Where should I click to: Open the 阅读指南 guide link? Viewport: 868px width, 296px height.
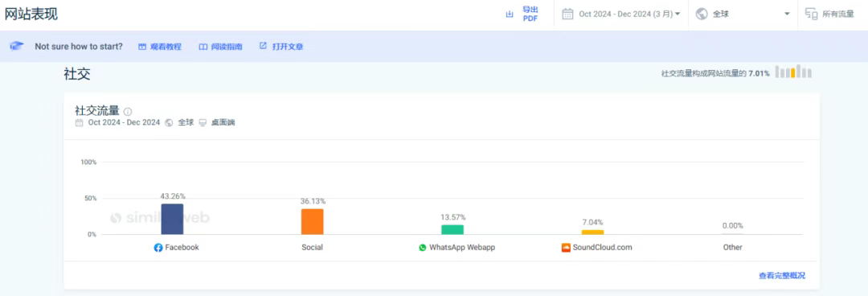pyautogui.click(x=220, y=47)
